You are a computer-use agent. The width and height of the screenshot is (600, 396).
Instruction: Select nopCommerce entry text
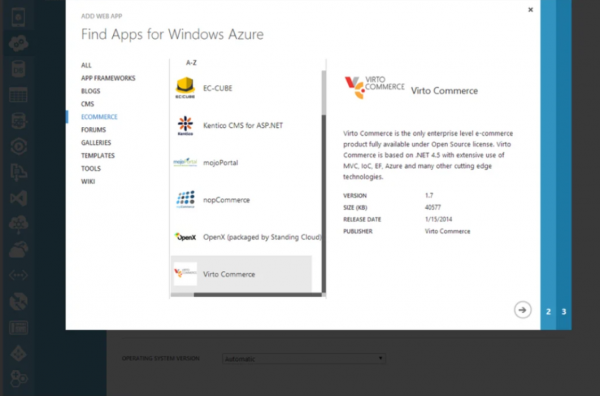point(226,200)
